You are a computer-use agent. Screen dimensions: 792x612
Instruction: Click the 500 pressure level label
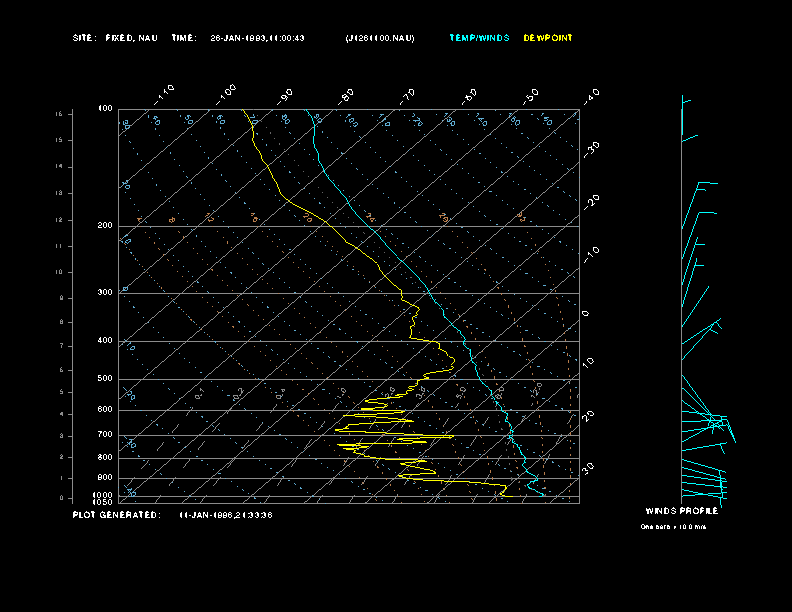coord(105,379)
